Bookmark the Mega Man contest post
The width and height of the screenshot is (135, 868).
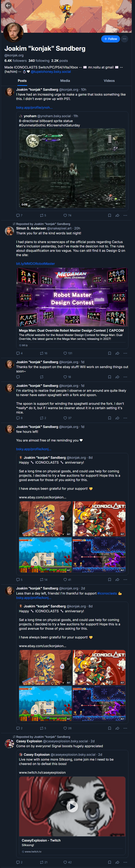coord(109,353)
